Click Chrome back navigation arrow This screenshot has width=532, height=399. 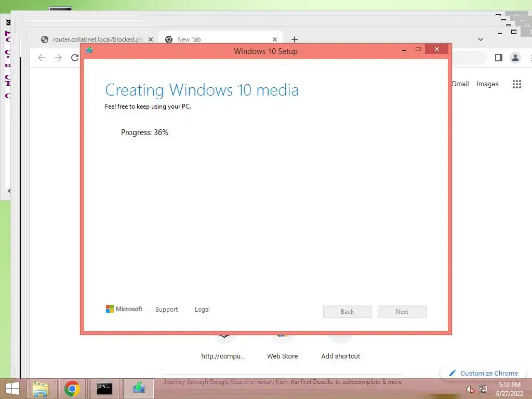(42, 58)
